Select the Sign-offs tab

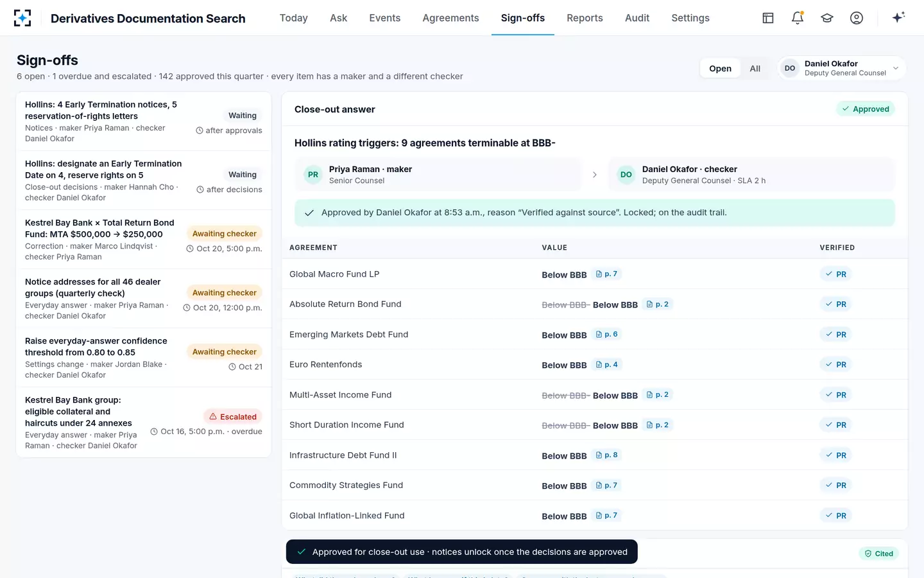(523, 18)
